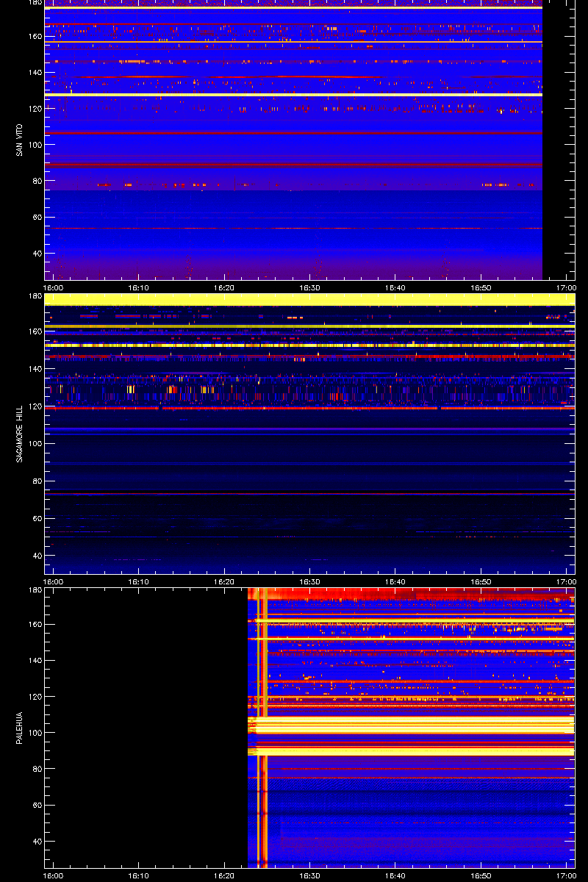Click Sagamore Hill frequency label 140
The height and width of the screenshot is (882, 588).
point(35,368)
